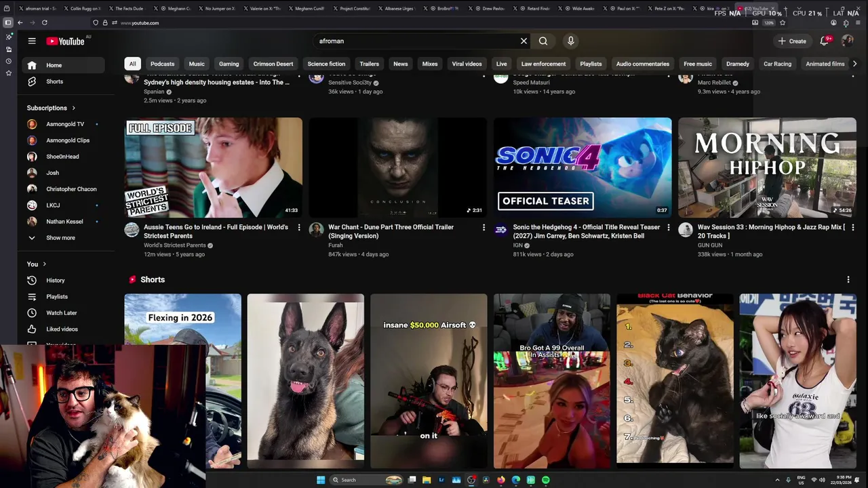Open the YouTube hamburger guide menu

point(32,41)
